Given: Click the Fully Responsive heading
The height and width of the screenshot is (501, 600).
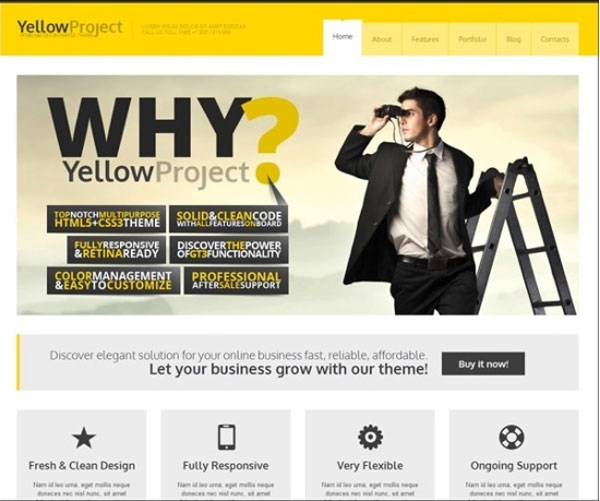Looking at the screenshot, I should [x=226, y=466].
